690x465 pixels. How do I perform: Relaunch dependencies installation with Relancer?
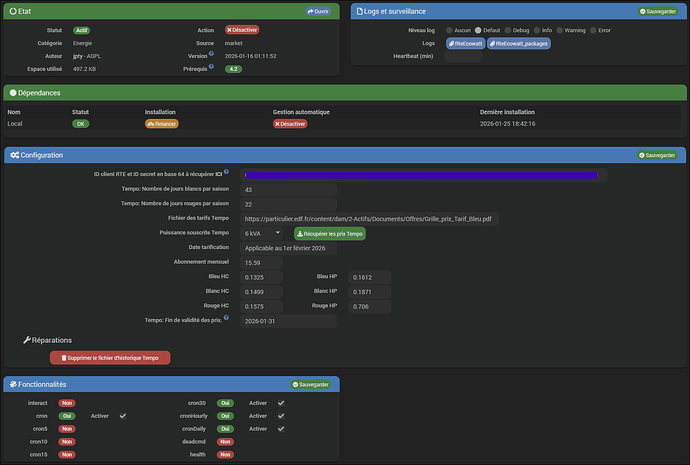(x=162, y=124)
